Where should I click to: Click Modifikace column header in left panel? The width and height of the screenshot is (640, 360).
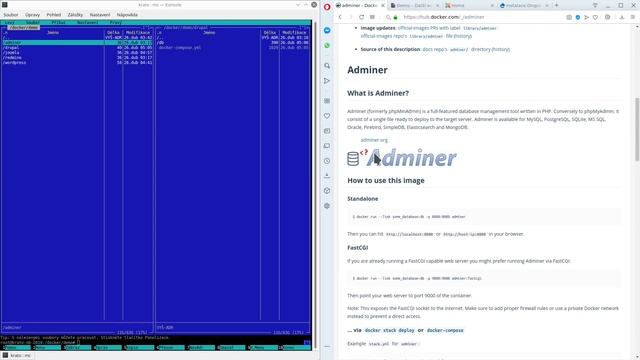click(x=138, y=33)
